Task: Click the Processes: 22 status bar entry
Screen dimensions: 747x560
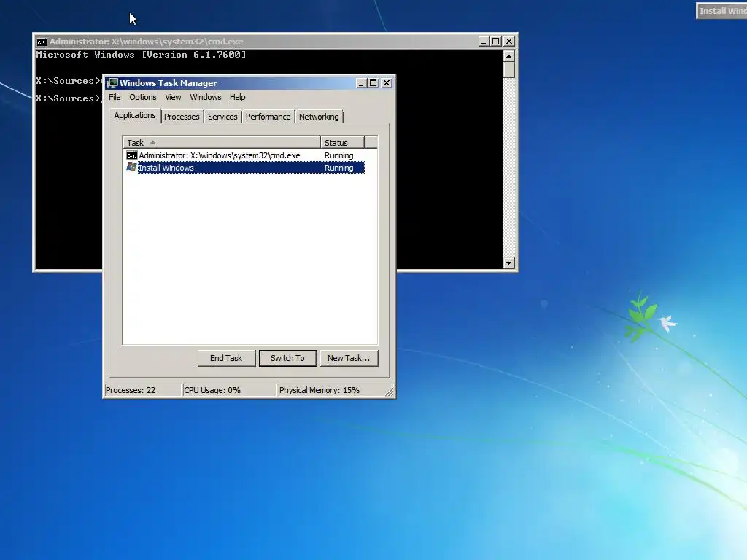Action: 142,390
